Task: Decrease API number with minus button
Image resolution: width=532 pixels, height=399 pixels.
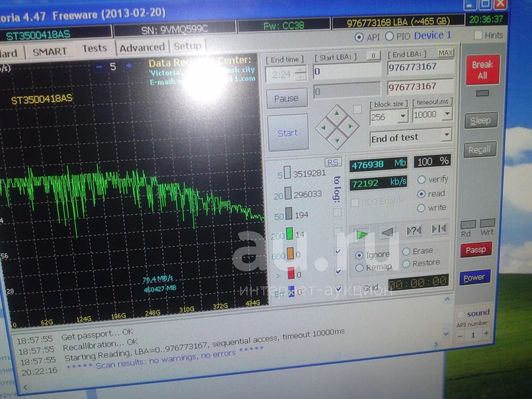Action: (x=460, y=336)
